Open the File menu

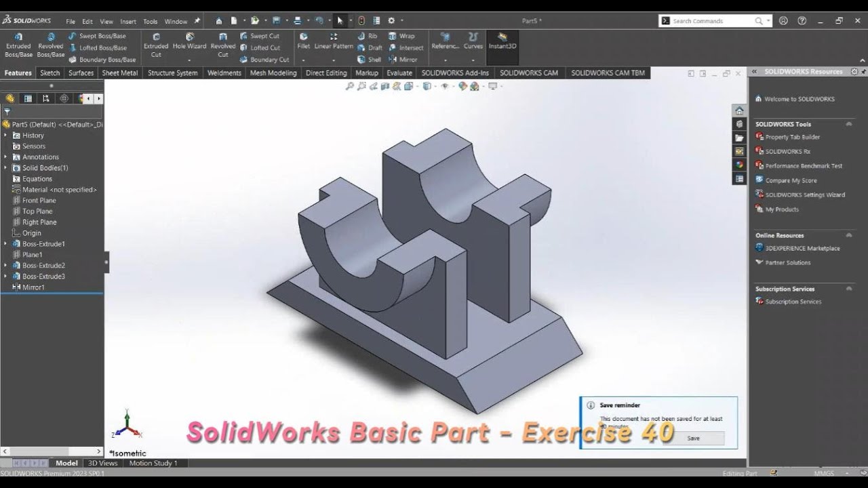coord(71,22)
